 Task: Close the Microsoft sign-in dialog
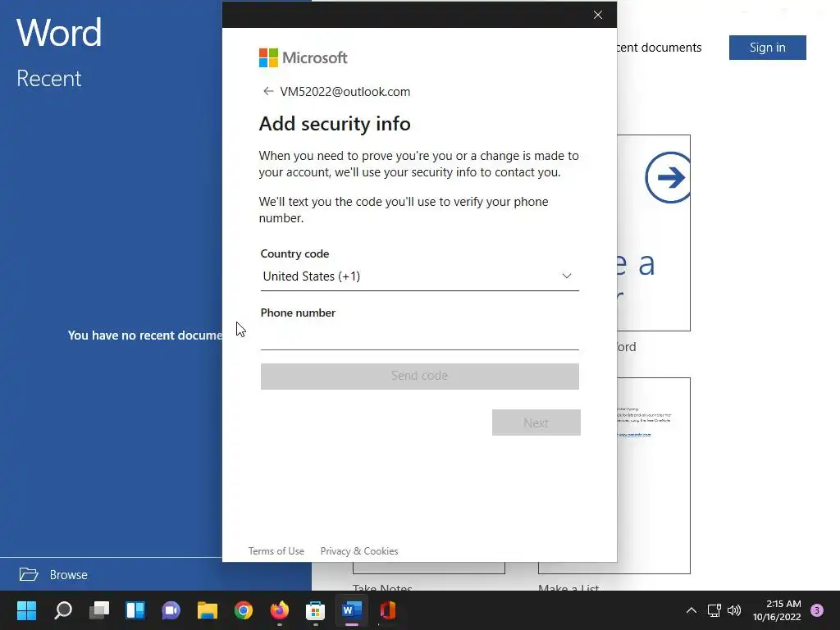(598, 15)
